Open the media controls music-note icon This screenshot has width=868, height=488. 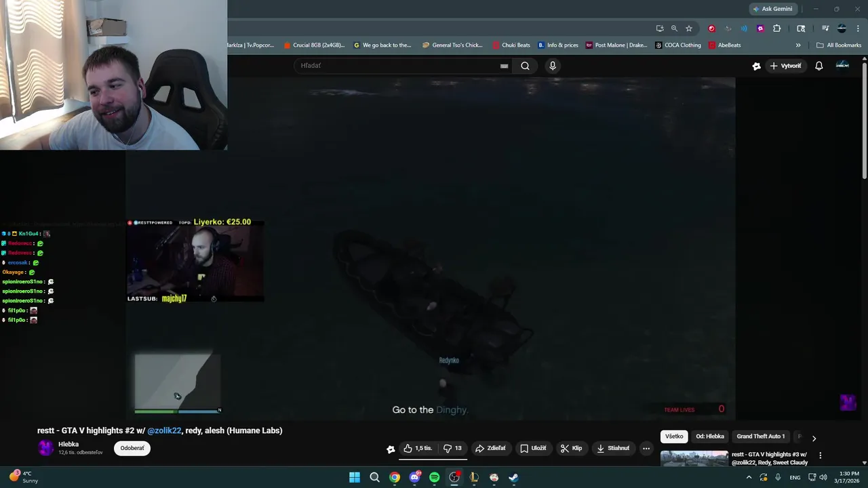point(825,28)
